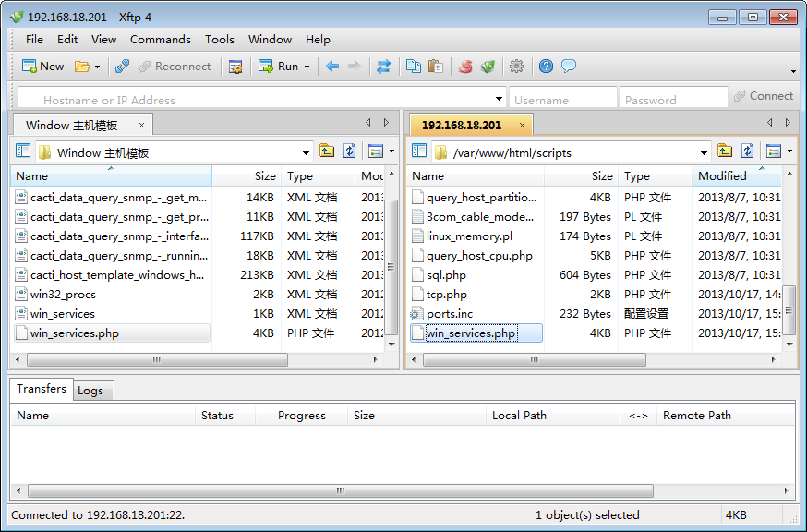Viewport: 807px width, 532px height.
Task: Click the Run button
Action: [279, 66]
